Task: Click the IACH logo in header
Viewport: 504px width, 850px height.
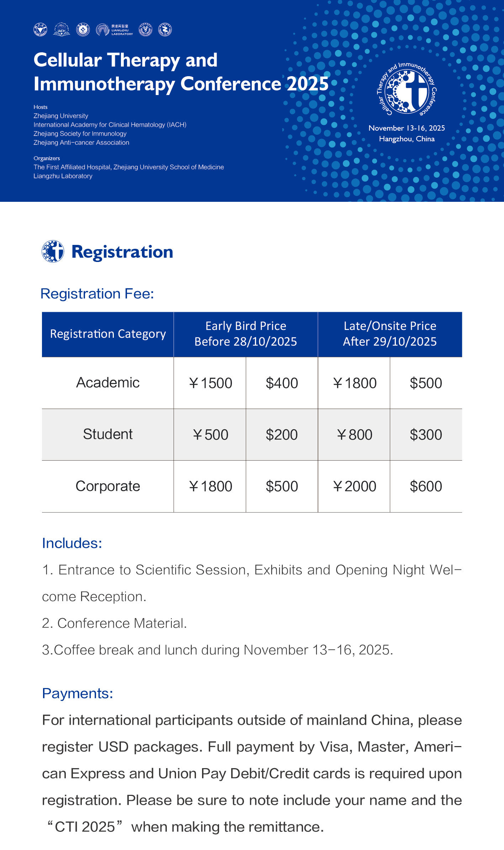Action: [62, 30]
